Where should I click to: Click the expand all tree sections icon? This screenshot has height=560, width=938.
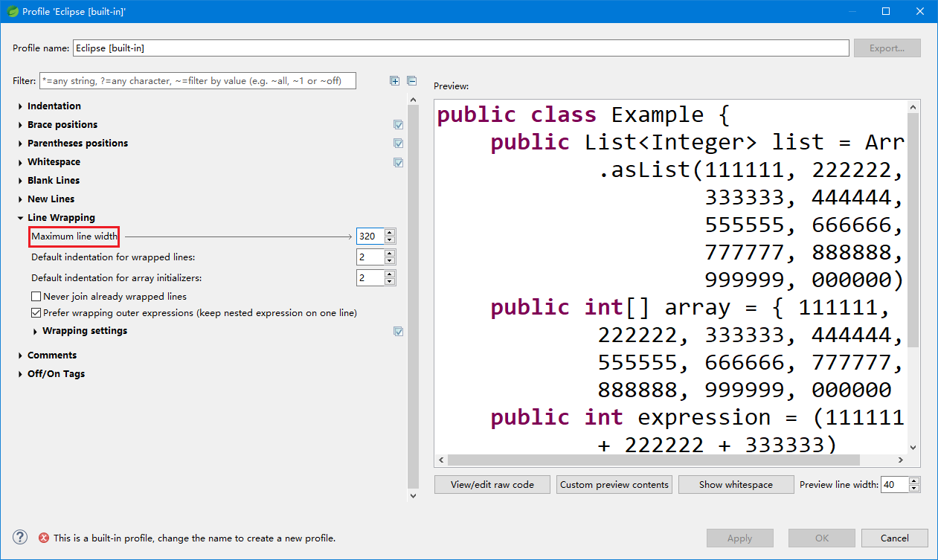point(395,81)
